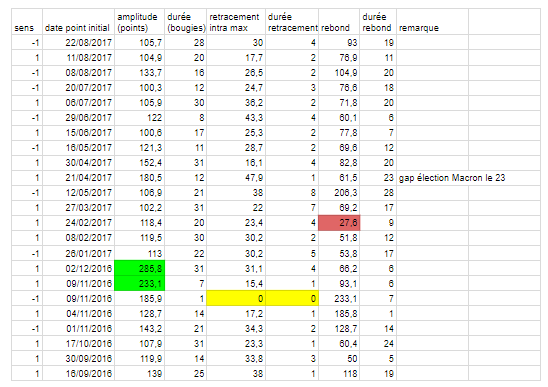Click the retracement cell 43,3

[x=236, y=118]
